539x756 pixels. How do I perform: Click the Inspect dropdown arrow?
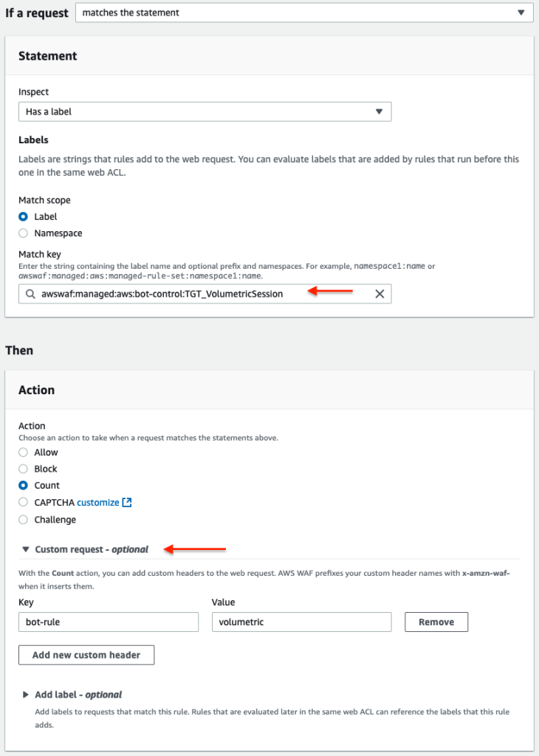coord(380,111)
